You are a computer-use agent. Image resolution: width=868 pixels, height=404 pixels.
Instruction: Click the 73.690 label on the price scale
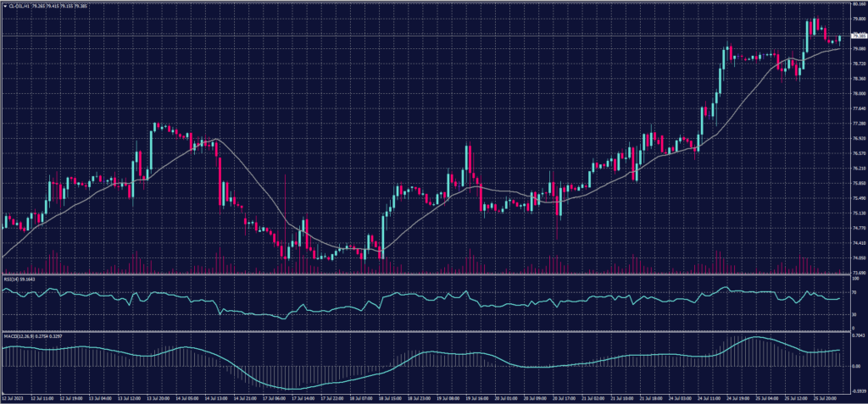pyautogui.click(x=858, y=273)
